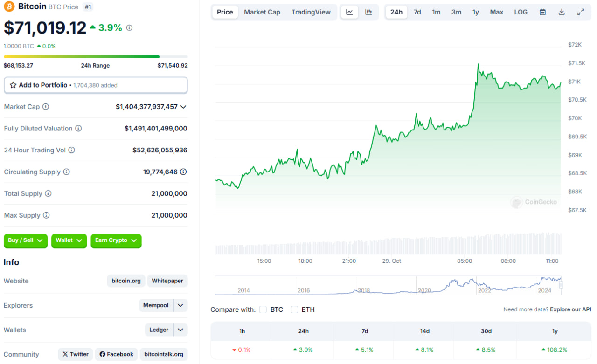
Task: Click the Add to Portfolio button
Action: click(x=96, y=85)
